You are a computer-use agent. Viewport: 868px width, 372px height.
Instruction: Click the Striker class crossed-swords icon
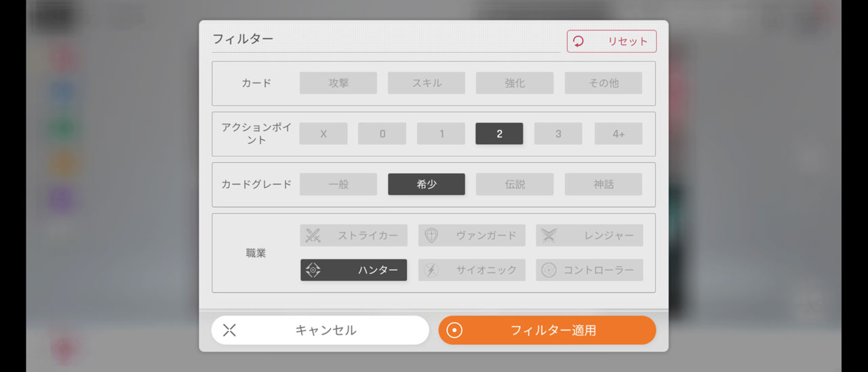pyautogui.click(x=313, y=236)
